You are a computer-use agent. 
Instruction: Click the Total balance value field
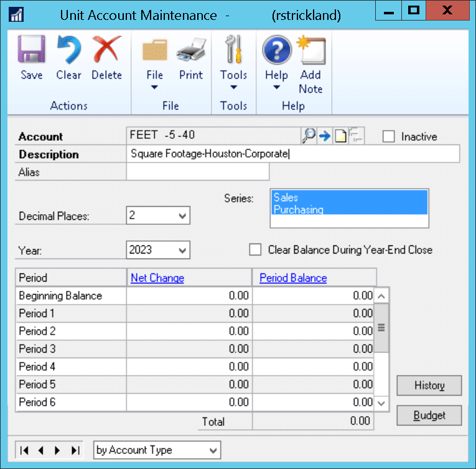pyautogui.click(x=313, y=421)
